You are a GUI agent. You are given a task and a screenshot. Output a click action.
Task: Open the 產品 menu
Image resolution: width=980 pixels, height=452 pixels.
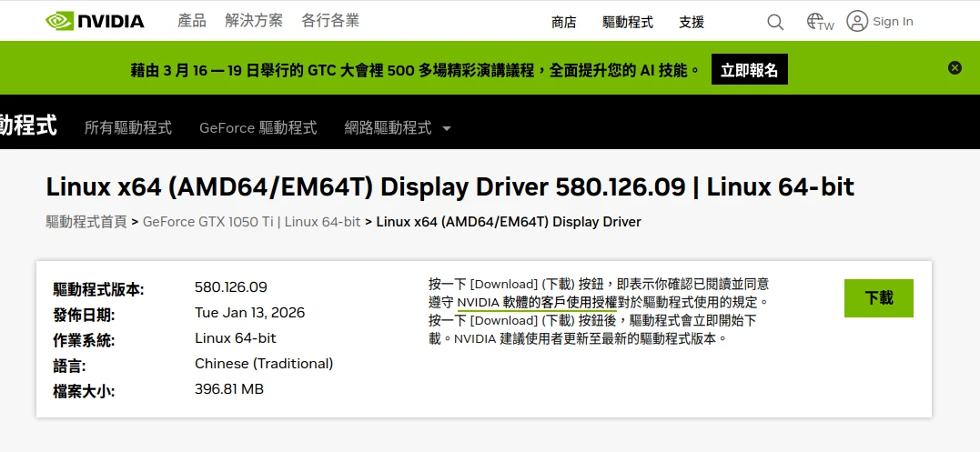[x=192, y=20]
